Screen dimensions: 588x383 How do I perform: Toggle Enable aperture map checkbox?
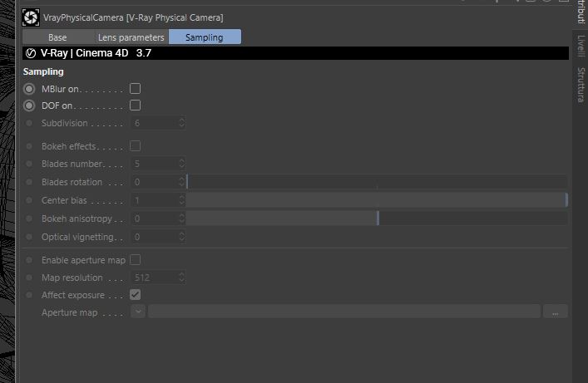pyautogui.click(x=135, y=260)
